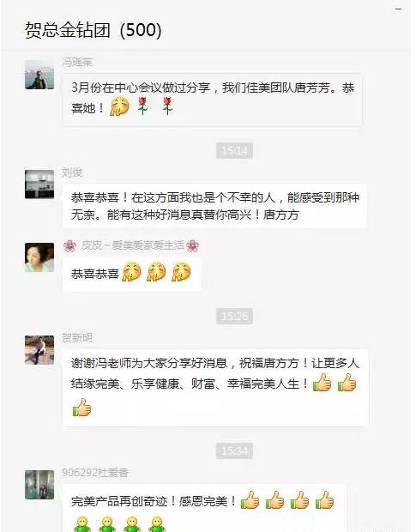Screen dimensions: 416x532
Task: Select the message starting with 3月份在中心会议
Action: (x=212, y=100)
